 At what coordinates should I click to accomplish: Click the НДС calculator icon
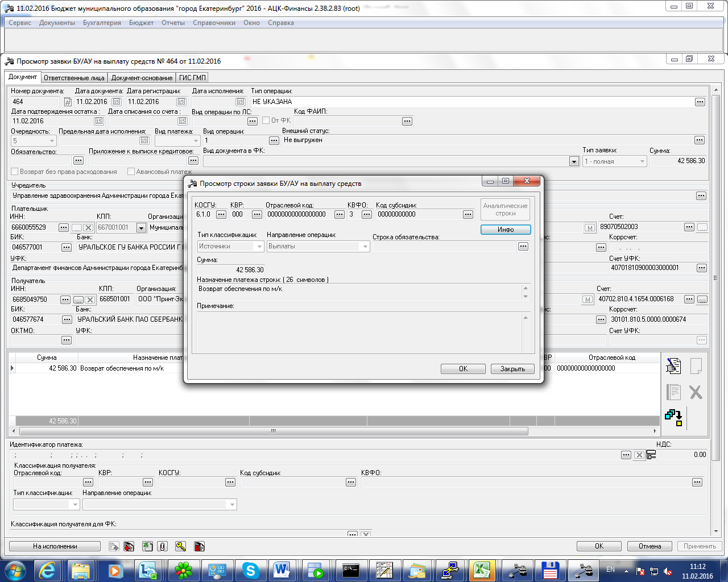[x=651, y=455]
